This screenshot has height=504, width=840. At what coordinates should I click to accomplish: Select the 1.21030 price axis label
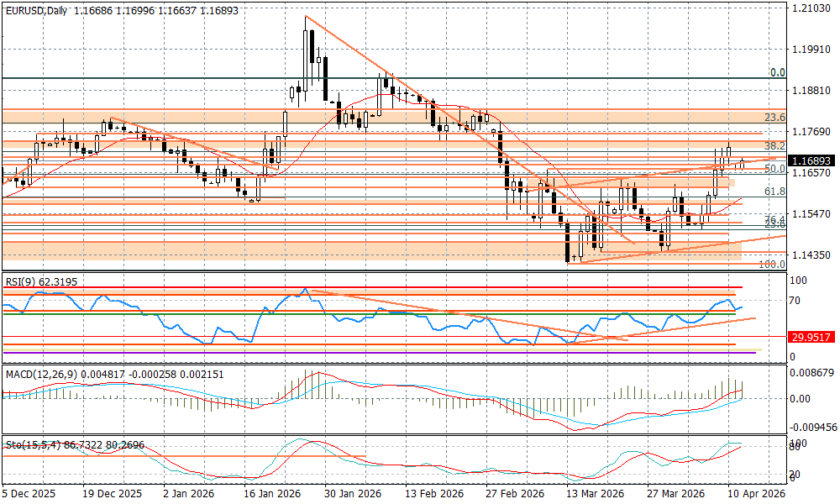click(x=811, y=8)
